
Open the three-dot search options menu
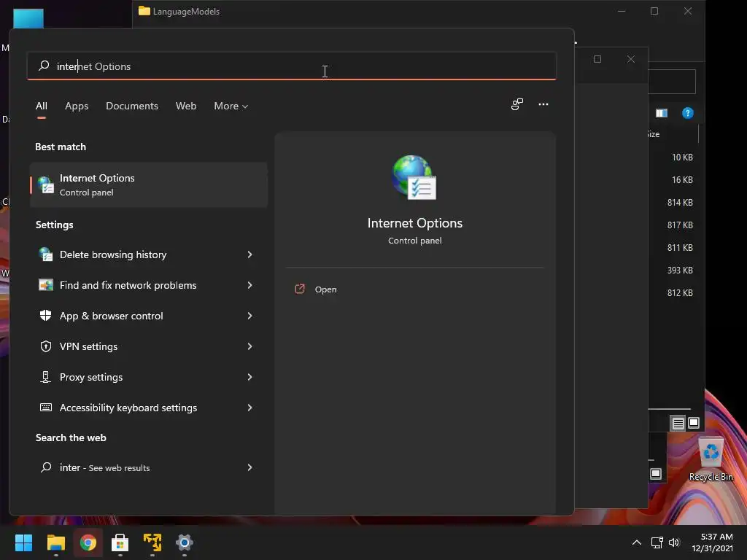pyautogui.click(x=543, y=104)
